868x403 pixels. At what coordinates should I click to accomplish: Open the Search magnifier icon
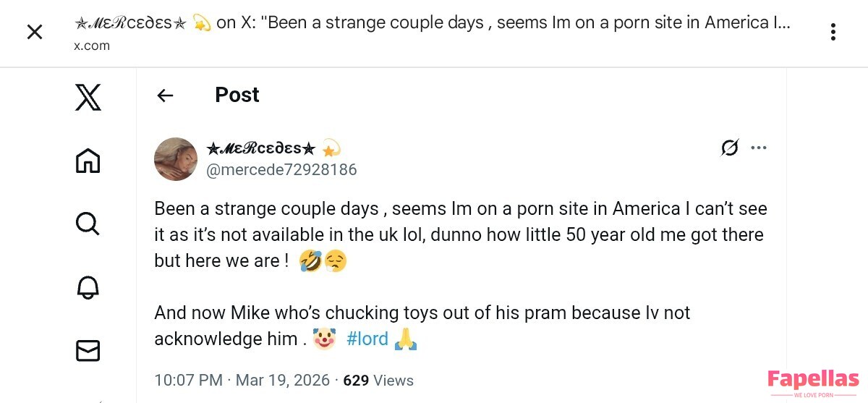click(x=88, y=224)
